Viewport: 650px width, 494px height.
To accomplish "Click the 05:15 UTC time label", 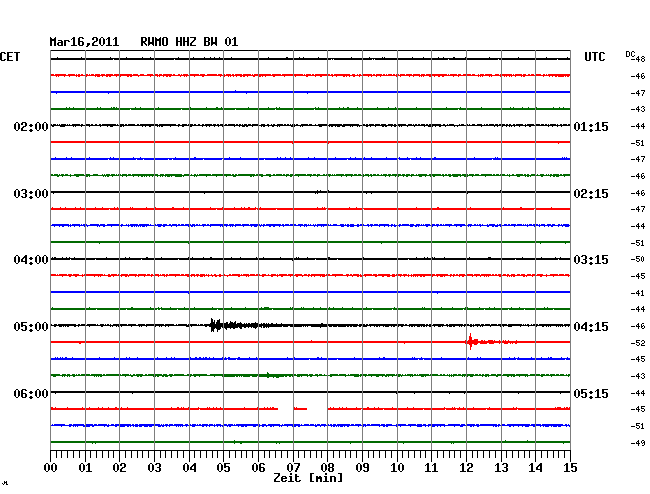I will tap(591, 393).
